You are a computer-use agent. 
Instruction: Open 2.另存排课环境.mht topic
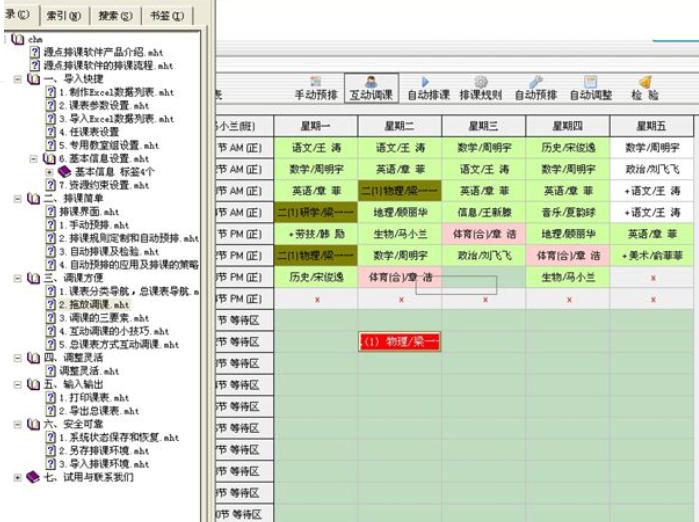coord(104,451)
